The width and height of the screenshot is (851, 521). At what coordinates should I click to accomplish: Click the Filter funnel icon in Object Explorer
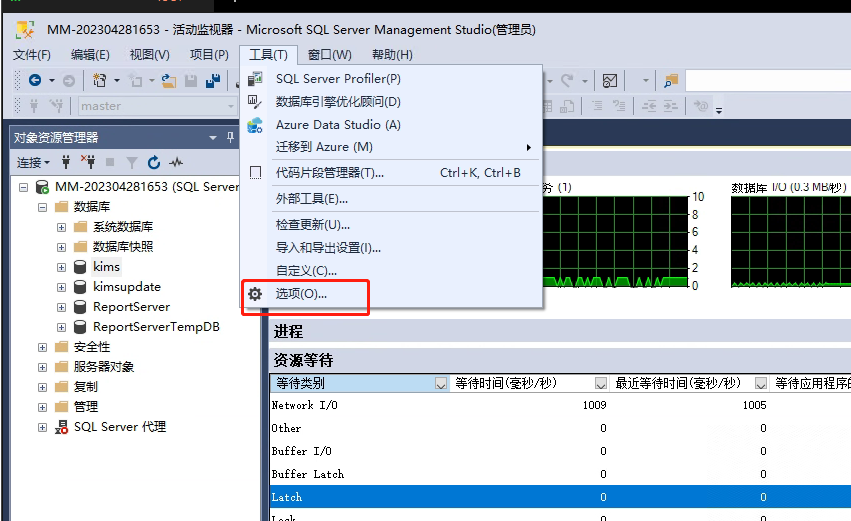[x=131, y=162]
